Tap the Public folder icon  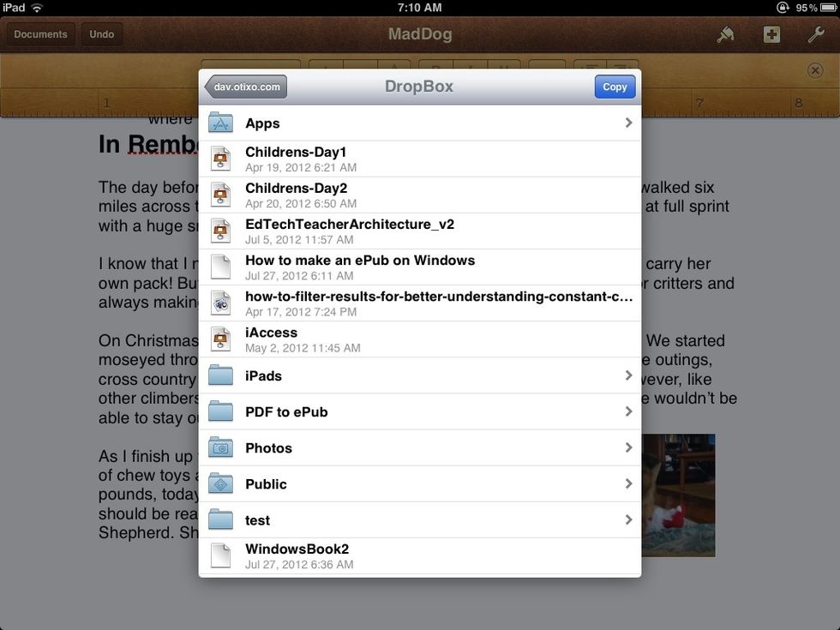[221, 483]
